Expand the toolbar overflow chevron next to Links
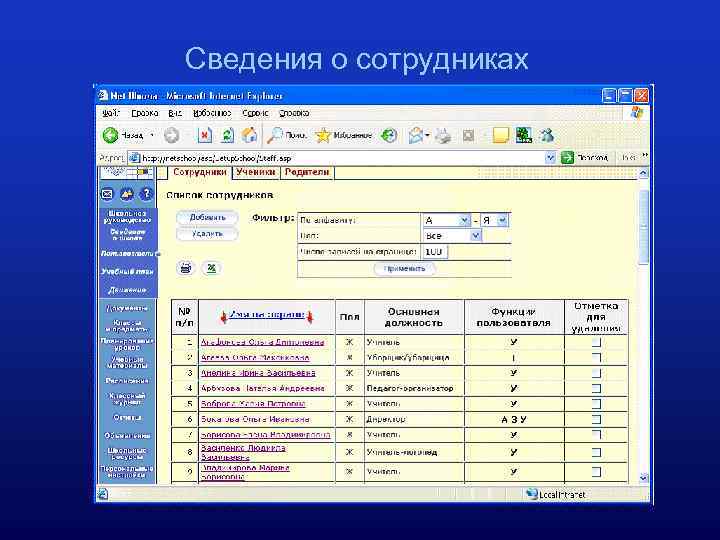Image resolution: width=720 pixels, height=540 pixels. (x=645, y=155)
